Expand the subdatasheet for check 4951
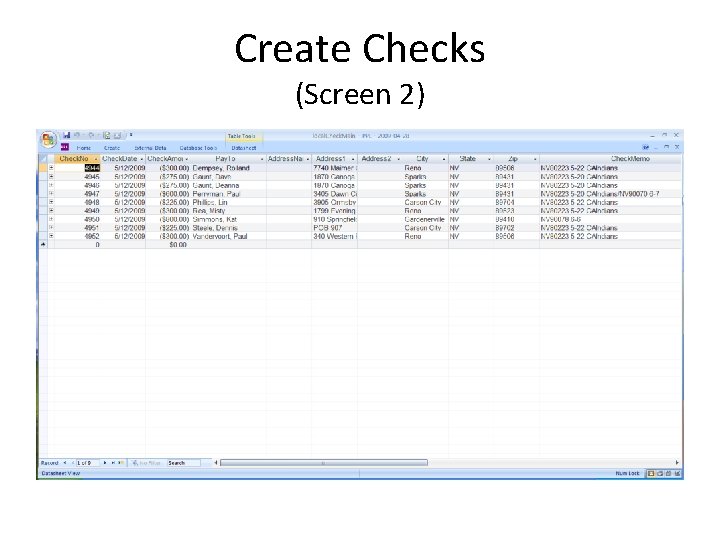This screenshot has height=540, width=720. [51, 228]
